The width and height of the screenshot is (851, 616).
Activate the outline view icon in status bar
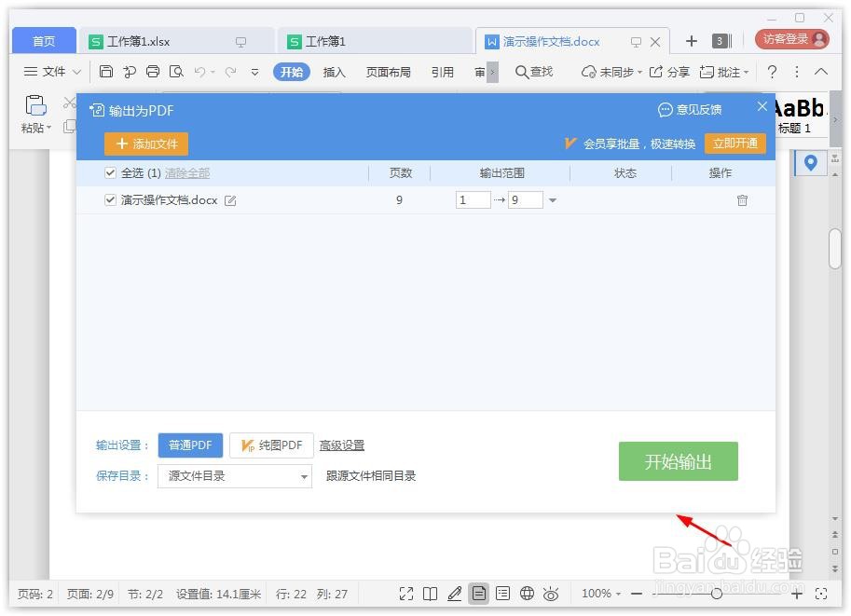coord(502,593)
